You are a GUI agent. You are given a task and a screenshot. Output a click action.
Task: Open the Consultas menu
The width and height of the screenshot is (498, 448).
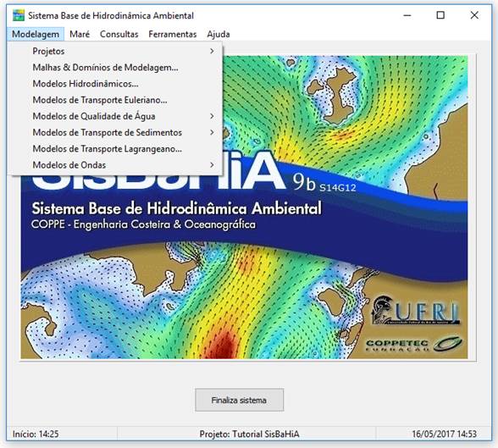pyautogui.click(x=119, y=34)
